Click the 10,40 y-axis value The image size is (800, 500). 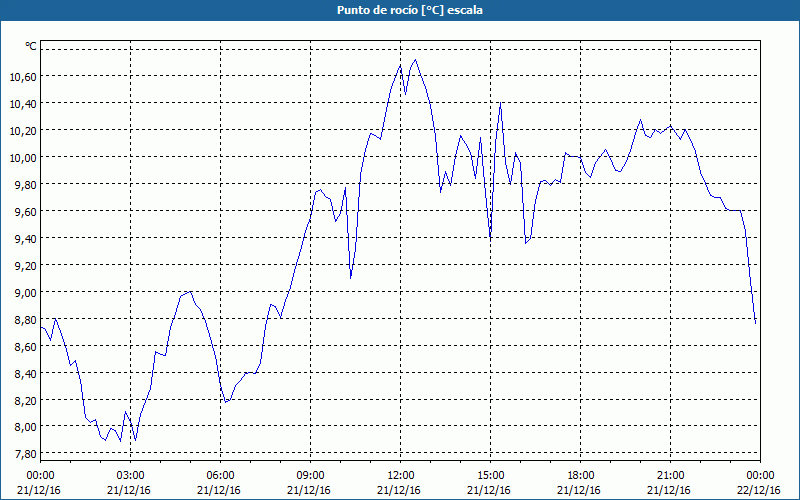point(23,104)
